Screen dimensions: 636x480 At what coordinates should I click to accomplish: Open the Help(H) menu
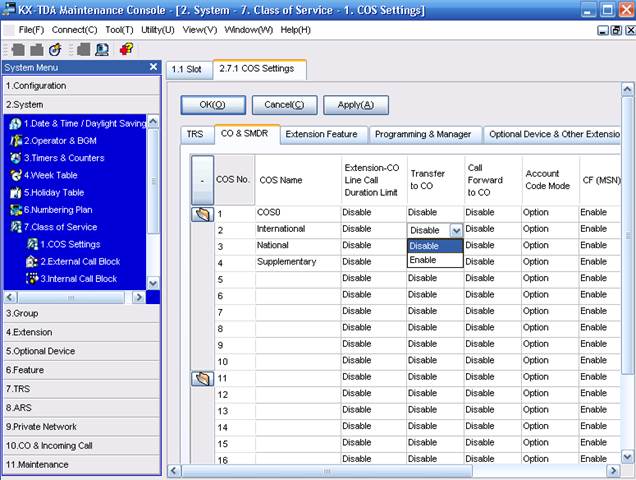click(x=295, y=30)
